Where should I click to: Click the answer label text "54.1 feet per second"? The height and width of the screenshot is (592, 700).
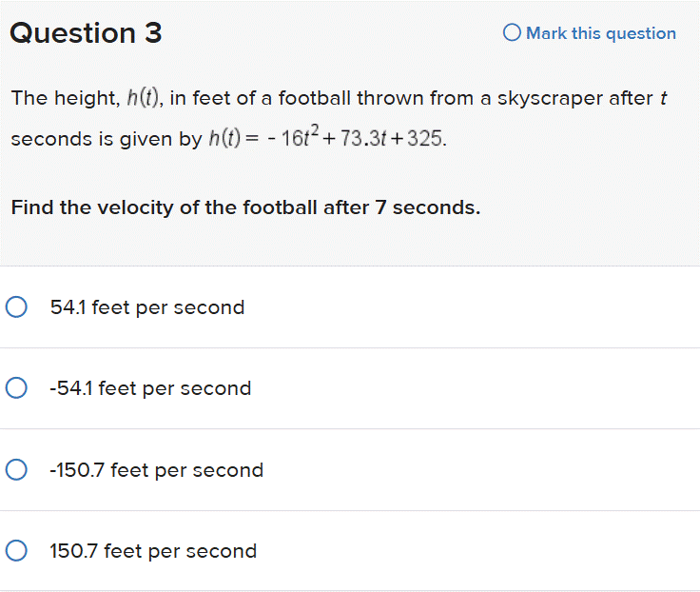point(147,307)
